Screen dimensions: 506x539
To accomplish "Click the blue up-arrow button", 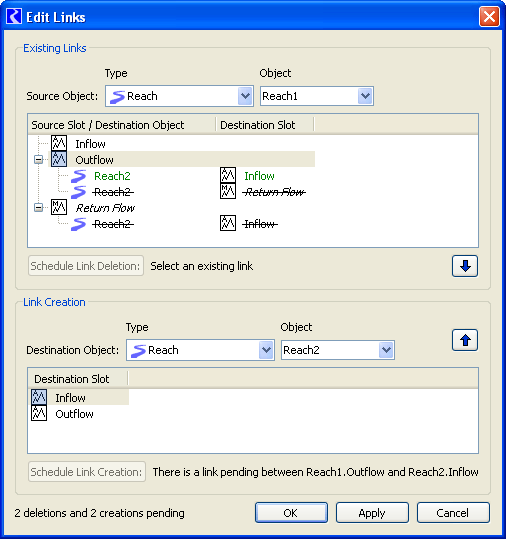I will point(465,340).
